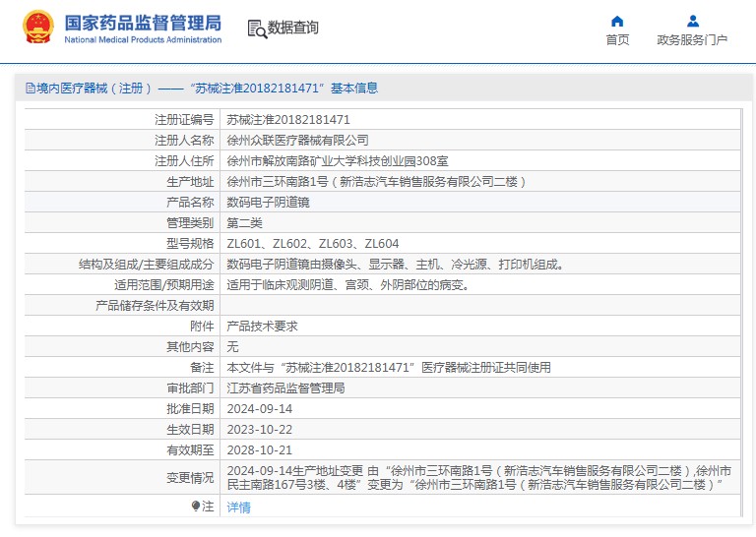The height and width of the screenshot is (537, 756).
Task: Select registration number 苏械注准20182181471 in the 注册证编号 row
Action: (x=288, y=119)
